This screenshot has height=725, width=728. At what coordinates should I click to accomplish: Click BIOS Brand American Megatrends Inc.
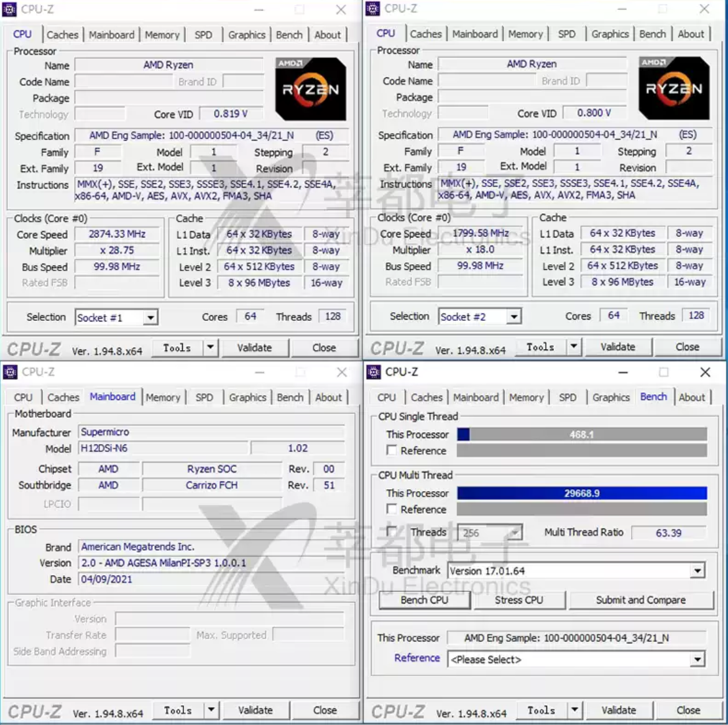212,547
